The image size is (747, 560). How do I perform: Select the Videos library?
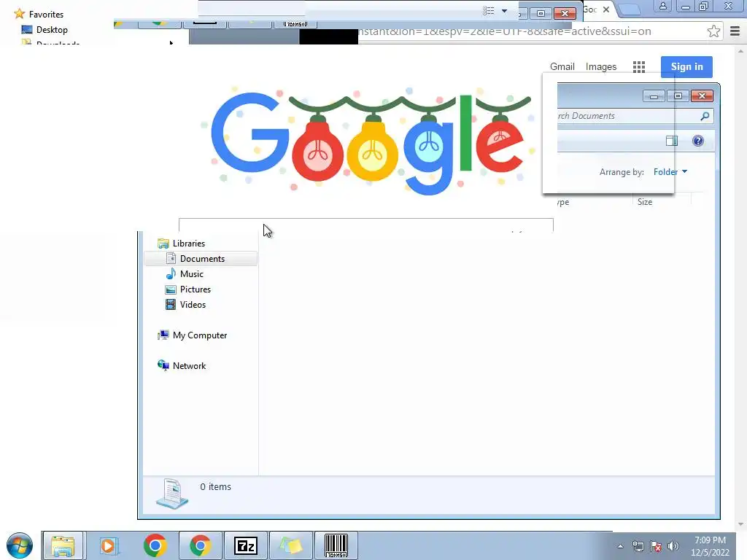[193, 305]
